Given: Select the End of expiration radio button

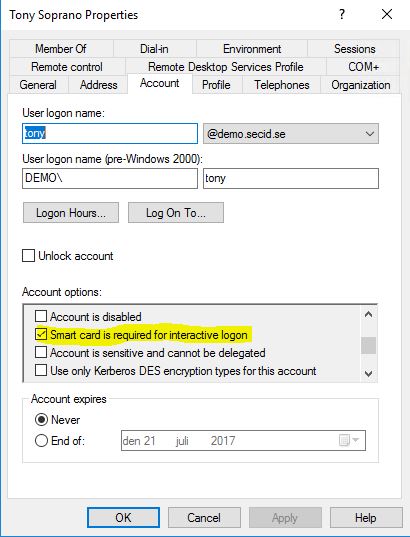Looking at the screenshot, I should pyautogui.click(x=41, y=440).
